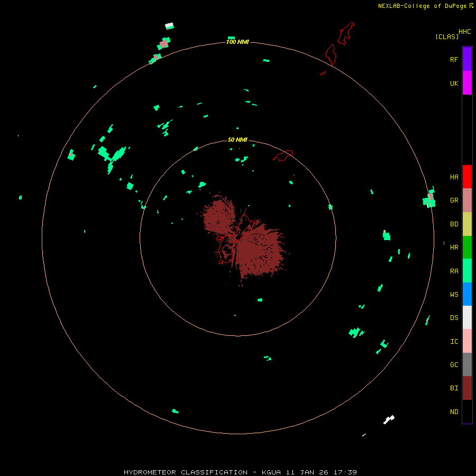This screenshot has height=476, width=476.
Task: Click the BI legend label
Action: pos(454,388)
